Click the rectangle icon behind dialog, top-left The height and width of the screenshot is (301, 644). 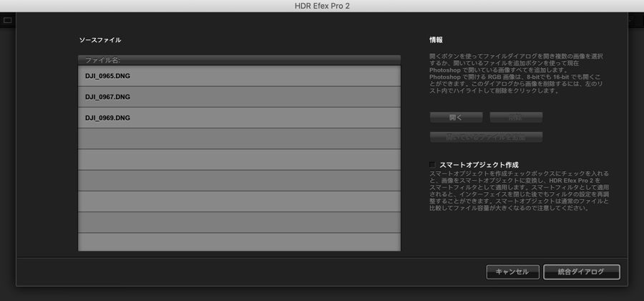point(8,20)
